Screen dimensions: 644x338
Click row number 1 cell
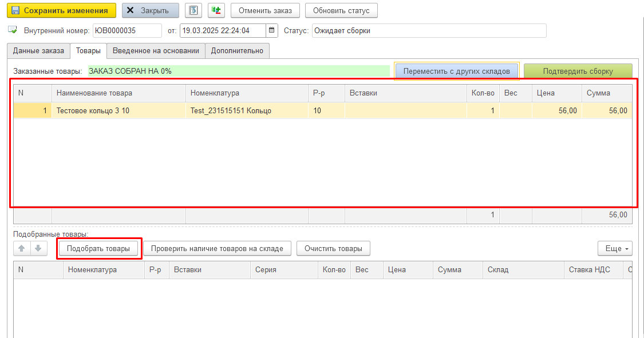tap(33, 110)
